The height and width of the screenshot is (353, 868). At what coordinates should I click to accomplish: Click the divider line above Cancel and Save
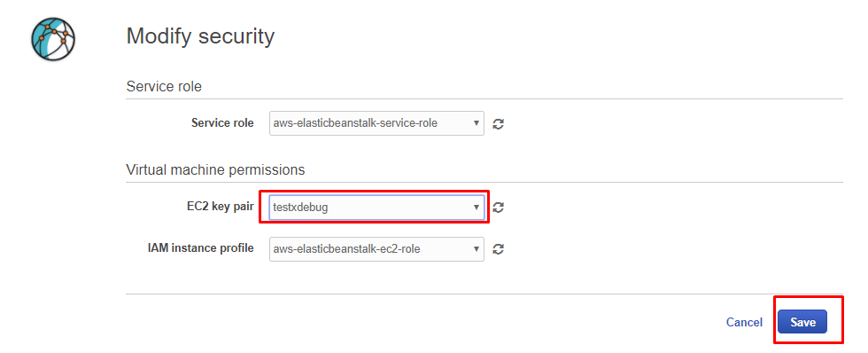coord(484,294)
